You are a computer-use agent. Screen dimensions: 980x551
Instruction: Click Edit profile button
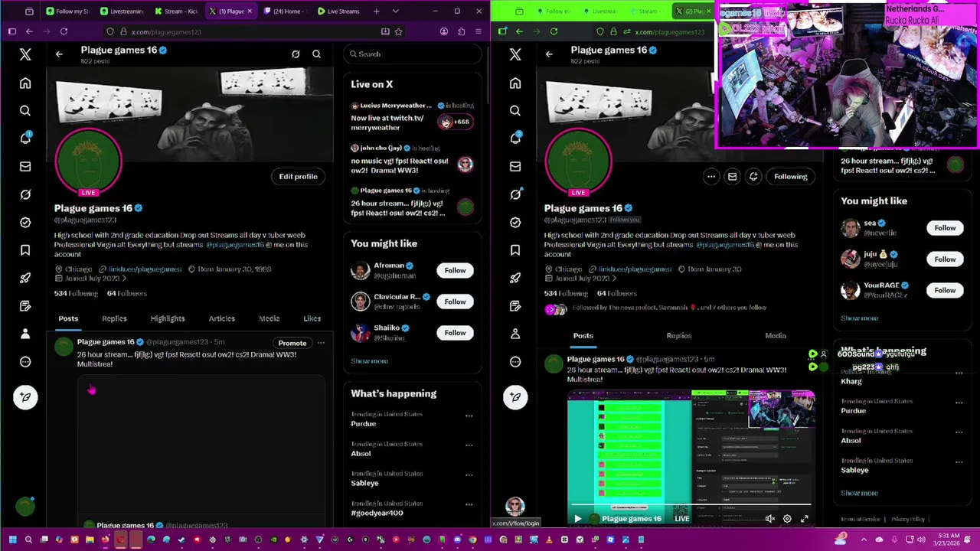click(x=298, y=177)
